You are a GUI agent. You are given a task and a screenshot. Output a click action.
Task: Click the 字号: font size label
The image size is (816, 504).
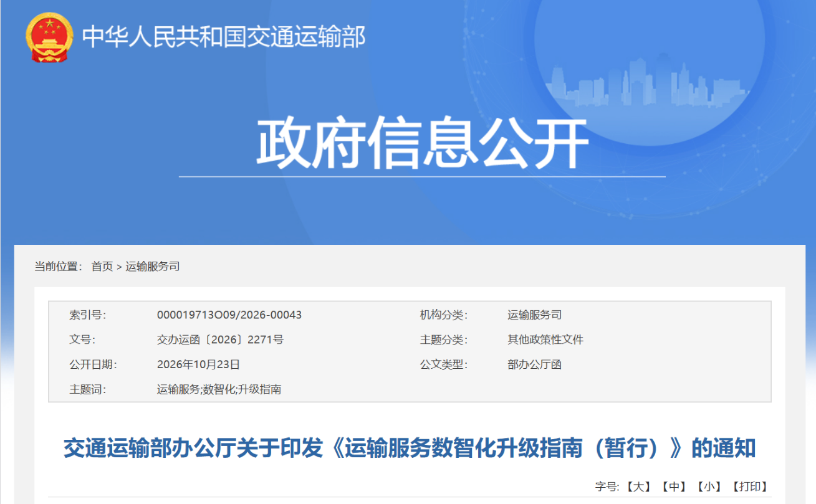[x=607, y=487]
